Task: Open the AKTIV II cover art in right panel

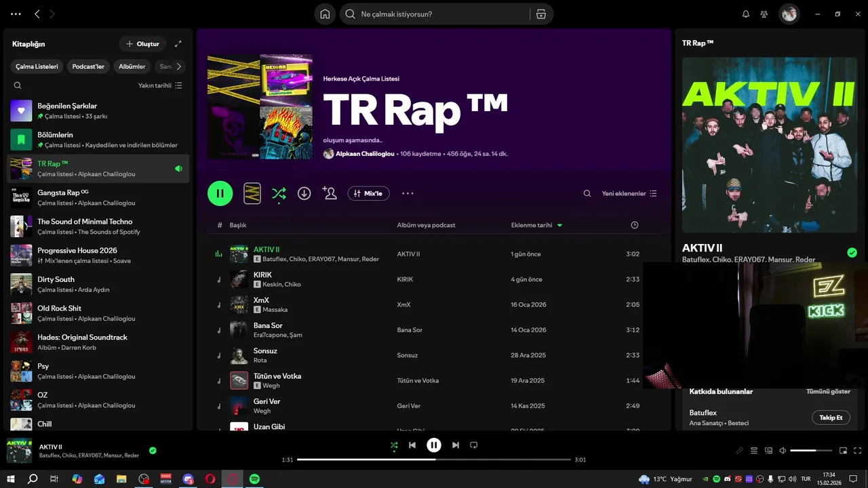Action: (770, 145)
